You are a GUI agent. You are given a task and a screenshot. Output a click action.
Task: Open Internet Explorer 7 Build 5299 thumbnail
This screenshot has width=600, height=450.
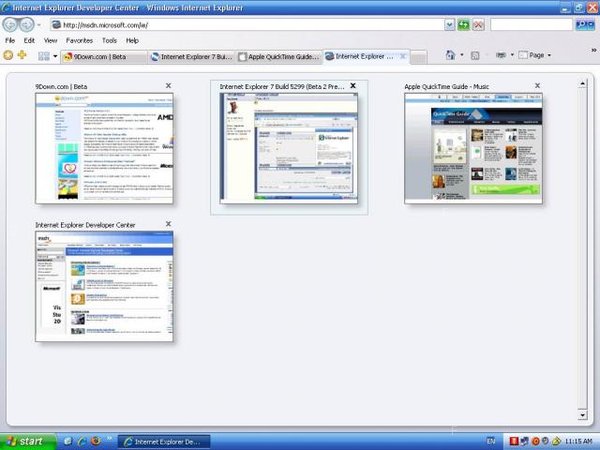coord(289,148)
